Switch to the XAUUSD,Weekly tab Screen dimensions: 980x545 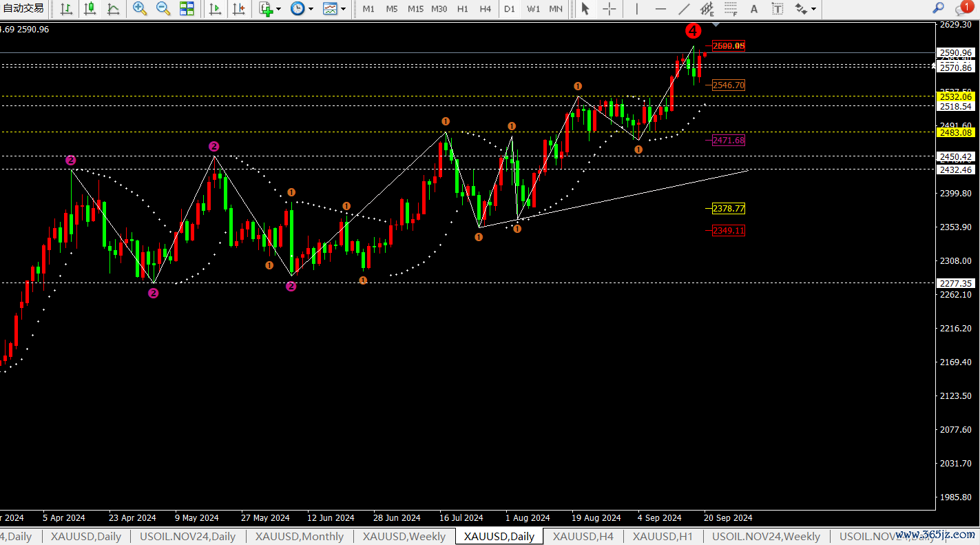404,536
